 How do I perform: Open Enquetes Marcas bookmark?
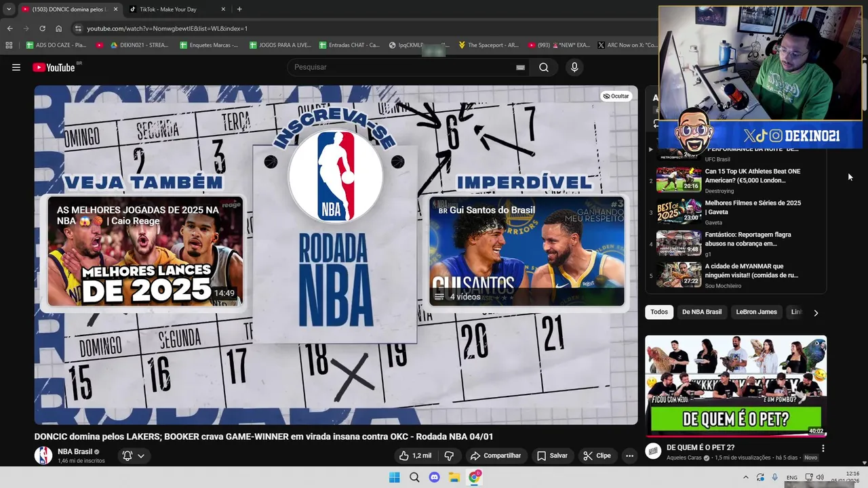209,45
